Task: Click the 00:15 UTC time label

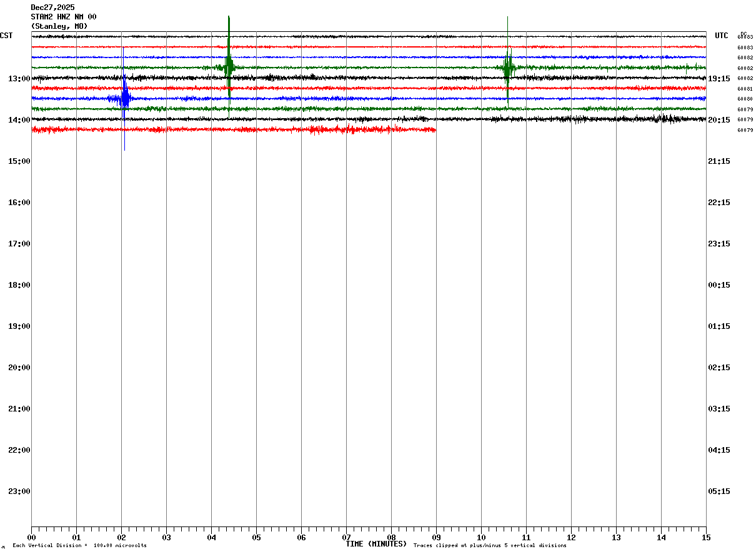Action: tap(720, 285)
